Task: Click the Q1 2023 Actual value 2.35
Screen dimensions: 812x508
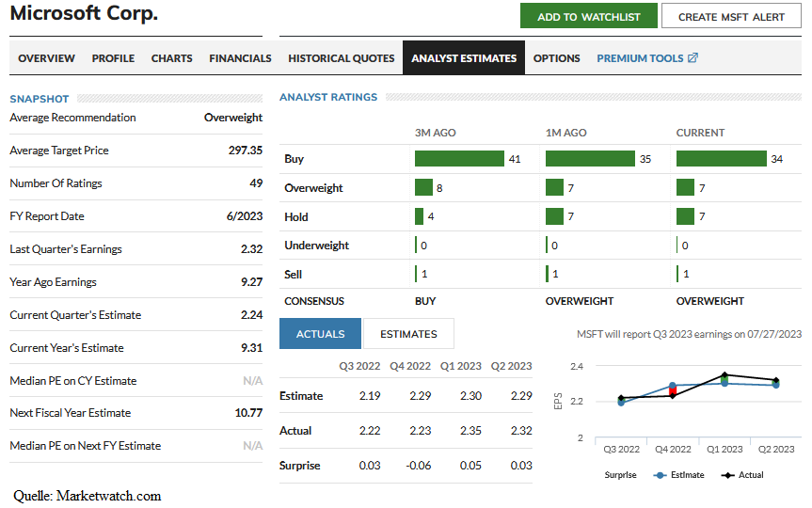Action: (x=470, y=430)
